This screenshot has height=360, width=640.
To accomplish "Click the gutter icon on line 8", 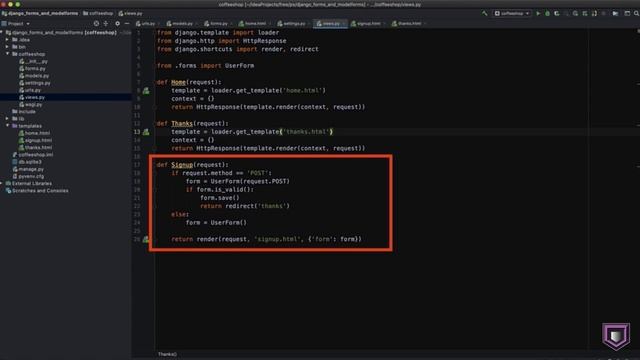I will [x=146, y=91].
